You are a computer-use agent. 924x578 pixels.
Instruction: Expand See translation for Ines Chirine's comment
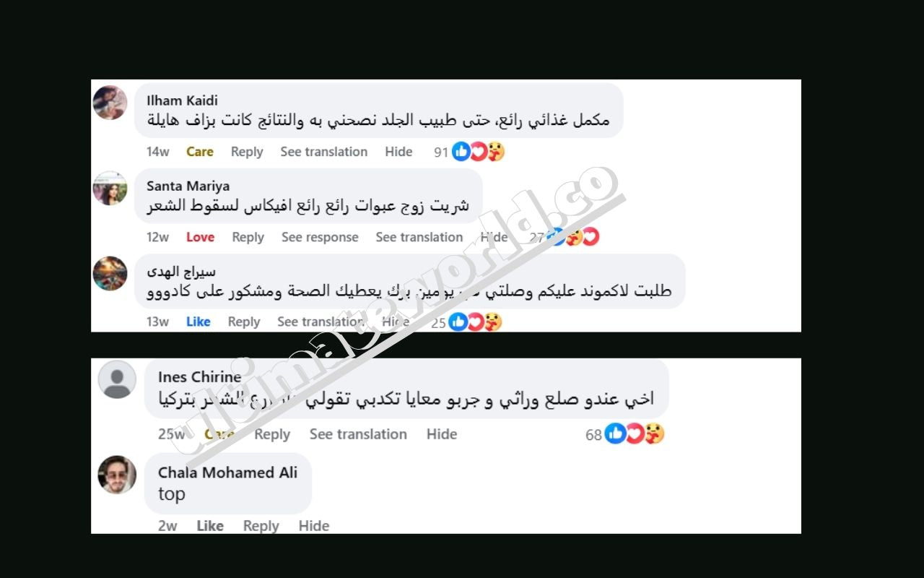pyautogui.click(x=358, y=434)
